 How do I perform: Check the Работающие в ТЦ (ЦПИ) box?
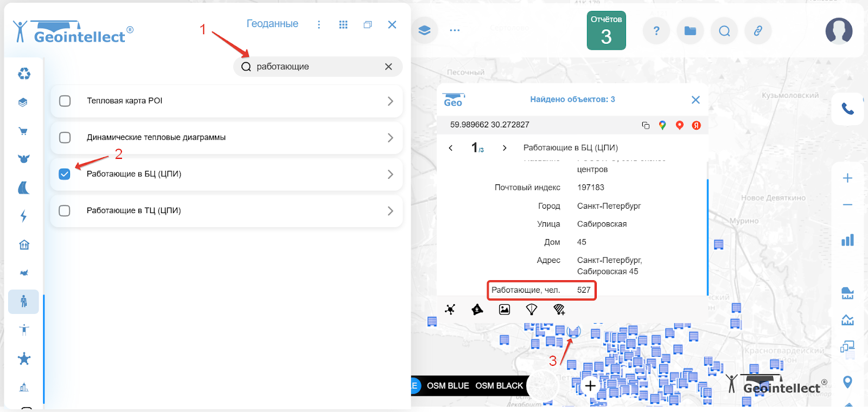point(65,210)
